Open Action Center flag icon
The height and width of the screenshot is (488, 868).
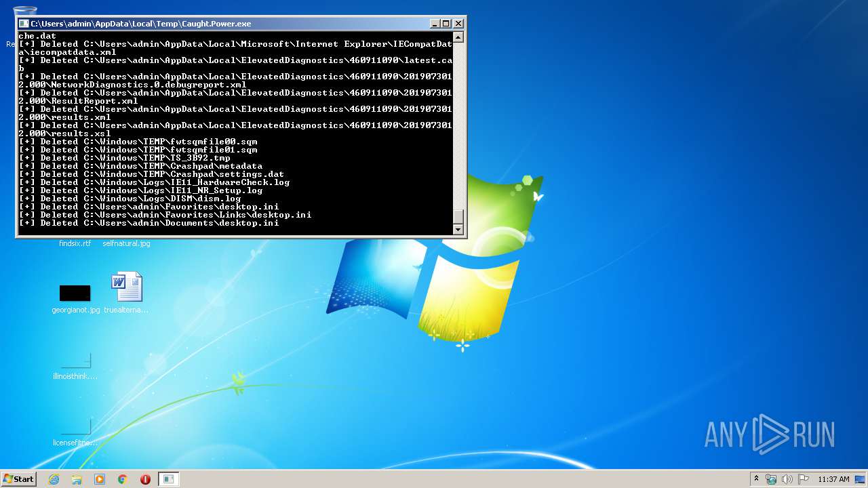point(804,479)
